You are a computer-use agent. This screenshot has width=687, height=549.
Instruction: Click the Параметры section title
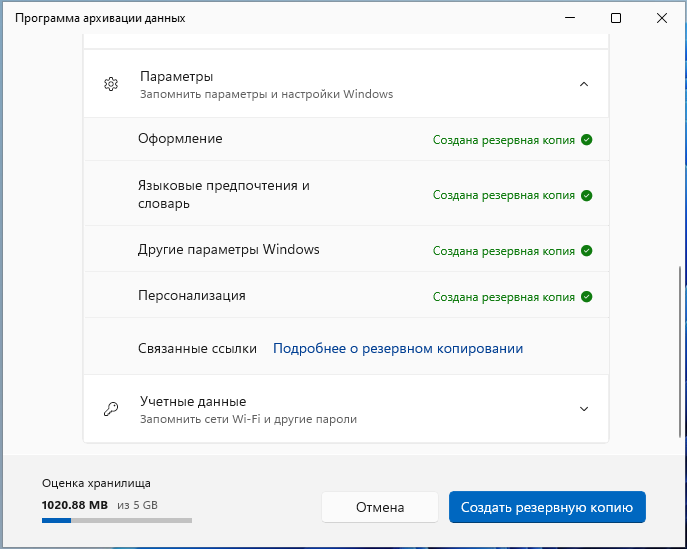177,77
